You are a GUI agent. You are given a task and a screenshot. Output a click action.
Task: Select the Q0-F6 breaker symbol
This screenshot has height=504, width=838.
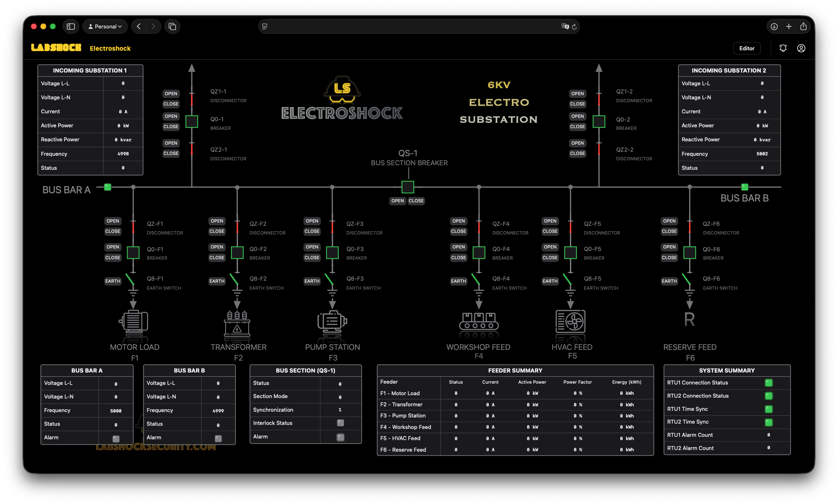point(690,252)
